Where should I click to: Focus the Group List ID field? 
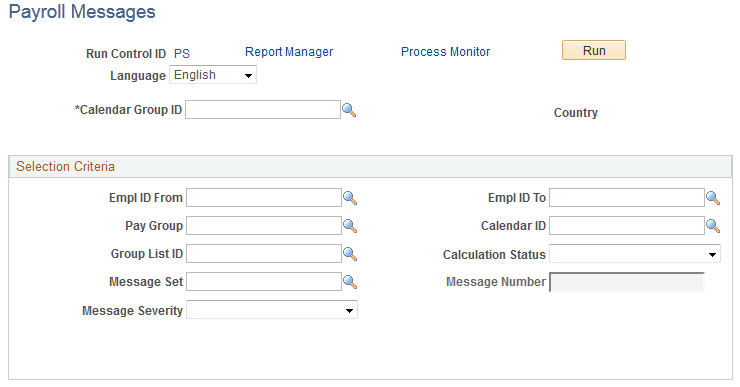[x=264, y=253]
